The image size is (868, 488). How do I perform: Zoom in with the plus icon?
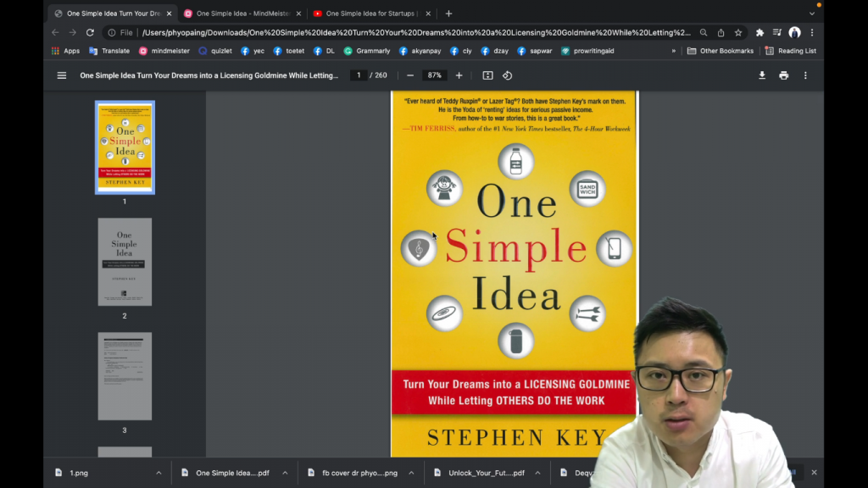click(459, 75)
